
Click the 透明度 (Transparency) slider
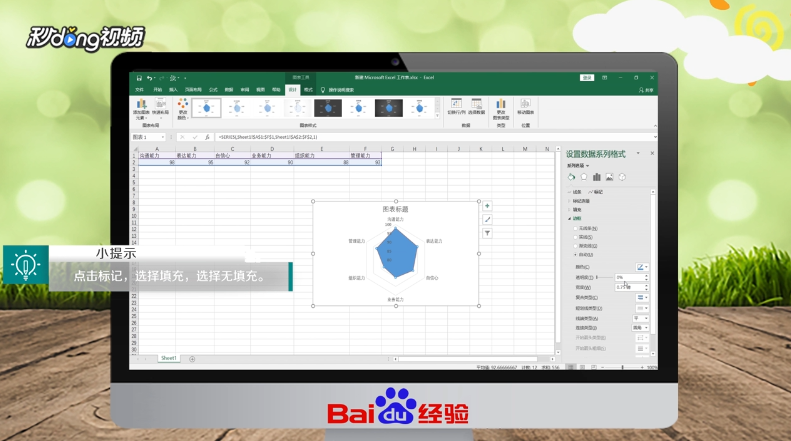point(604,278)
